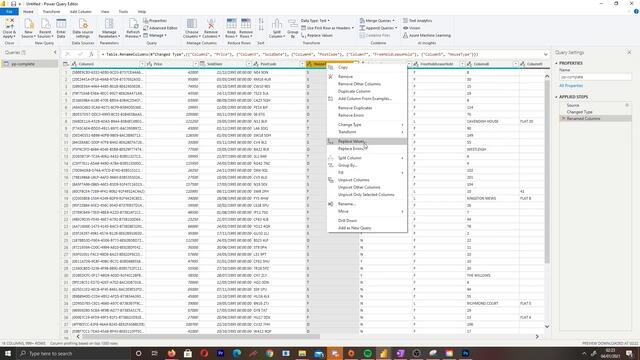Click the horizontal scrollbar of data grid
The image size is (640, 360).
tap(201, 337)
